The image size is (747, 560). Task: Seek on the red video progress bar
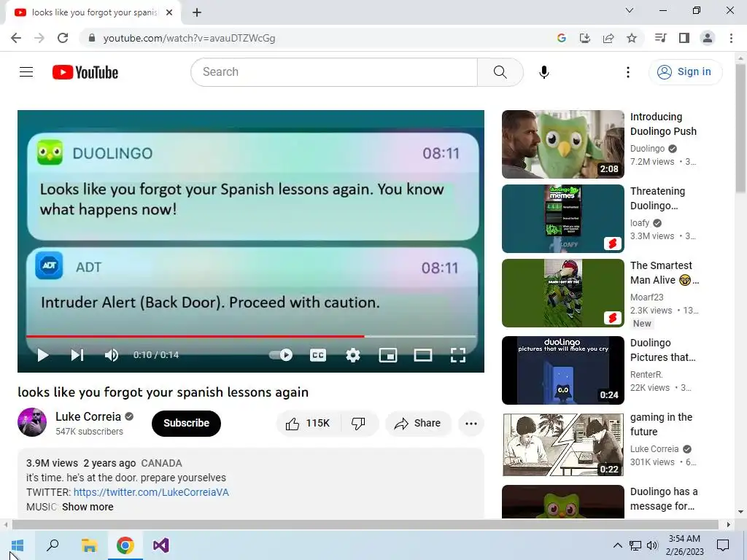pyautogui.click(x=251, y=336)
